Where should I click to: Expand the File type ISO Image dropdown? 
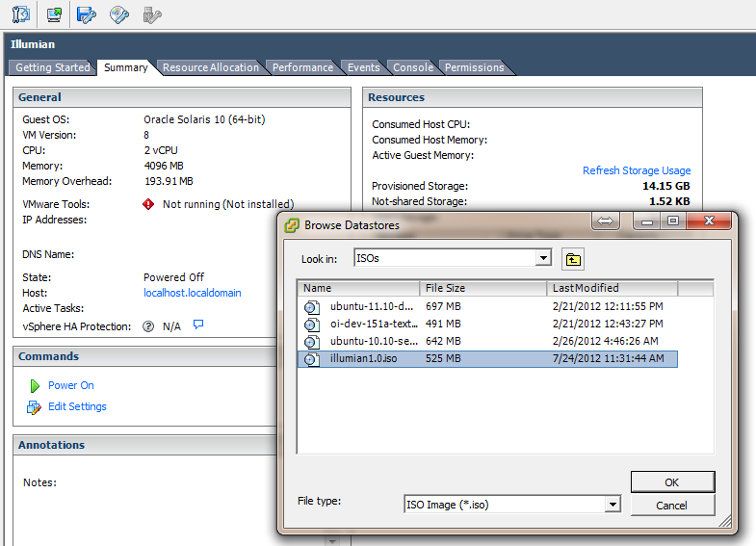pyautogui.click(x=613, y=504)
